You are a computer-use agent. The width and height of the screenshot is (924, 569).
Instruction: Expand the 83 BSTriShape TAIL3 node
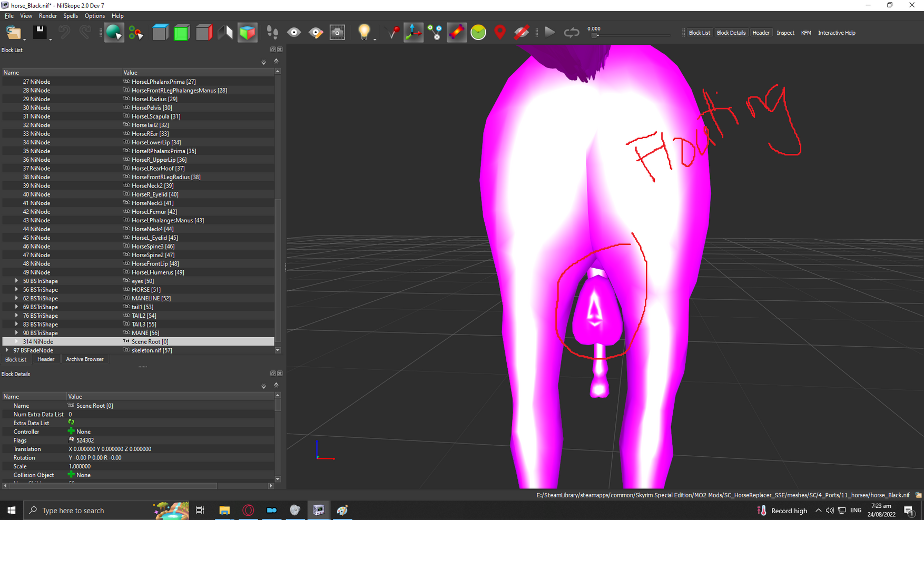coord(16,324)
